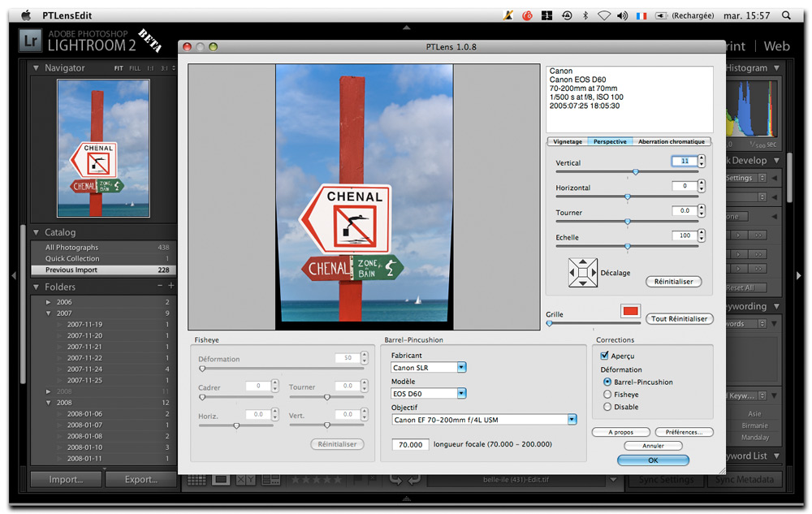Open Préférences... dialog
Screen dimensions: 812x514
click(684, 432)
